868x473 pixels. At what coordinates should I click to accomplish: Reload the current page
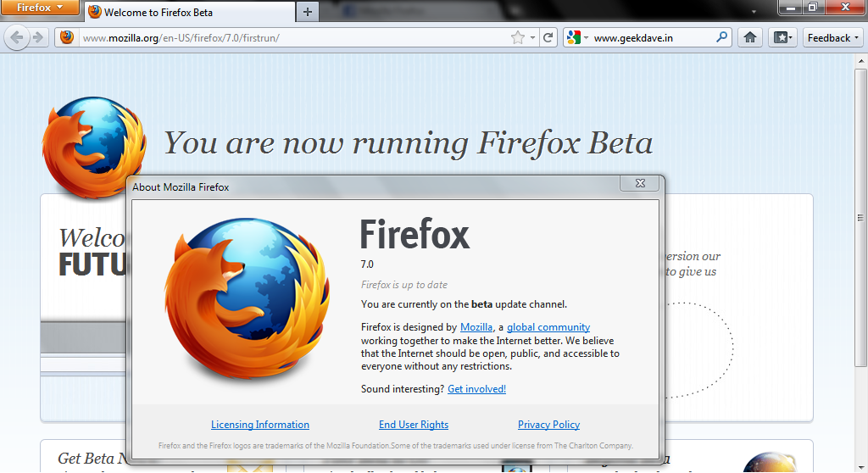pos(548,37)
